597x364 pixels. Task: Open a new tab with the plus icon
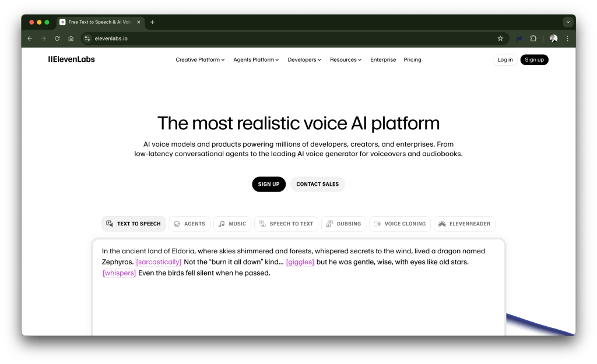pos(152,22)
